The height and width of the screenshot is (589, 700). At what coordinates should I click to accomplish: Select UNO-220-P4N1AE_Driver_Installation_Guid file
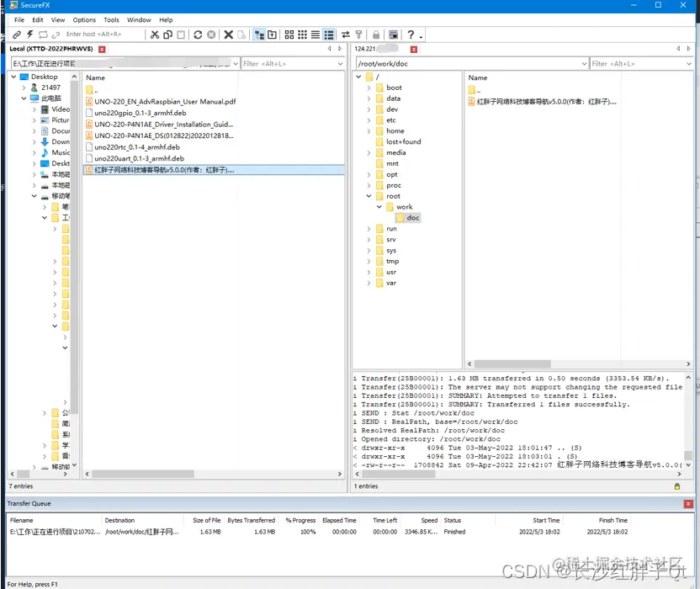click(163, 125)
